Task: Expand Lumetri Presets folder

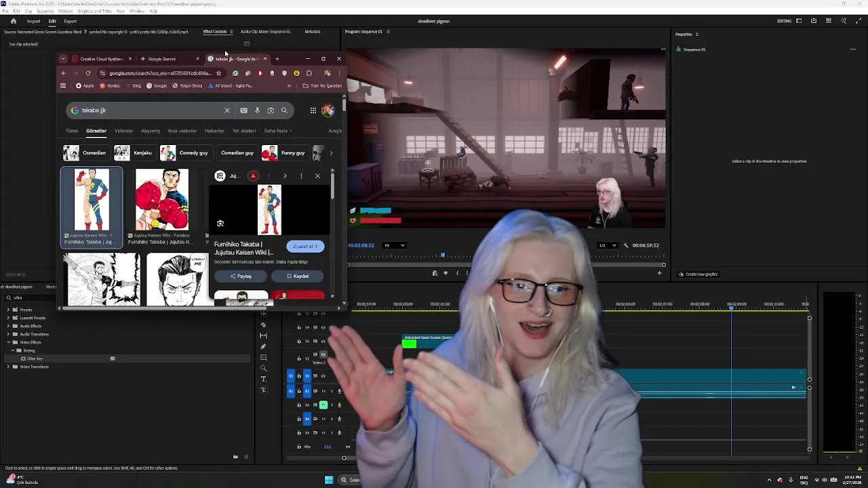Action: pos(8,318)
